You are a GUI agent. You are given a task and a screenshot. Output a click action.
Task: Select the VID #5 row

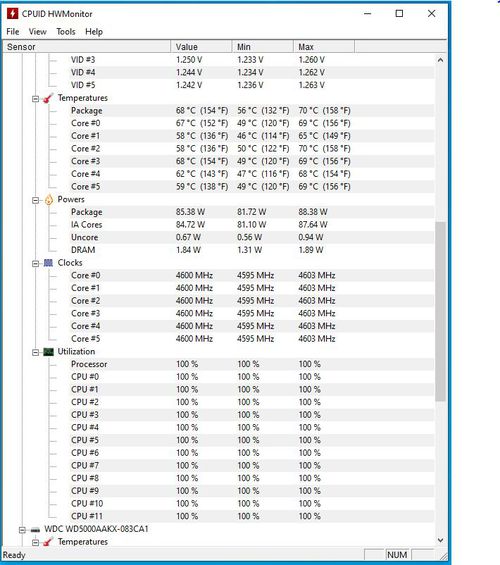pos(252,85)
